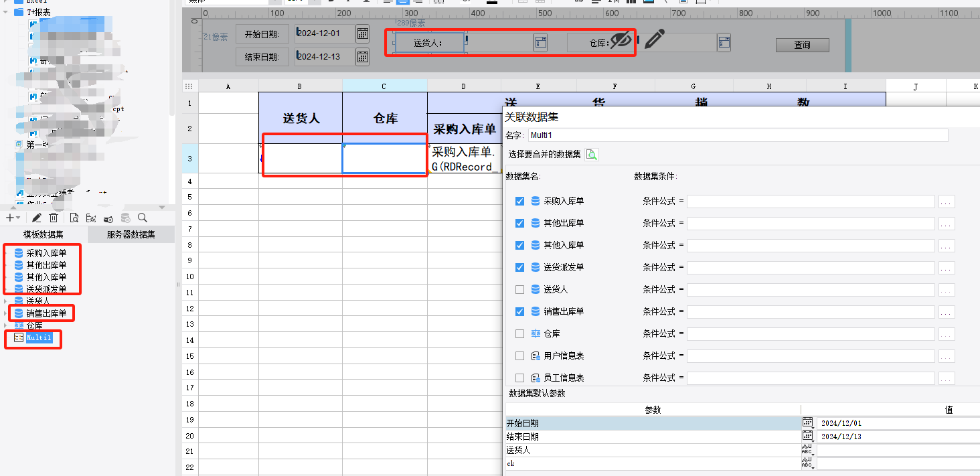
Task: Switch to 模板数据集 tab
Action: point(44,234)
